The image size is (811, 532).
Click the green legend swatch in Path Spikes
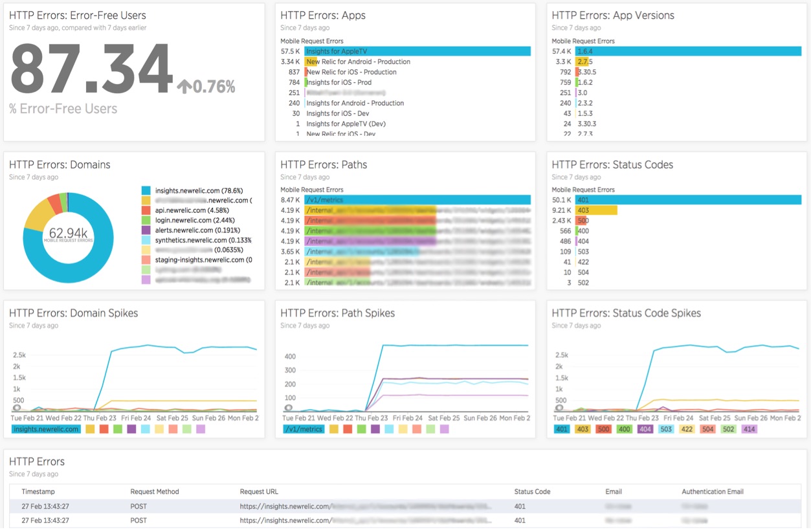tap(362, 429)
